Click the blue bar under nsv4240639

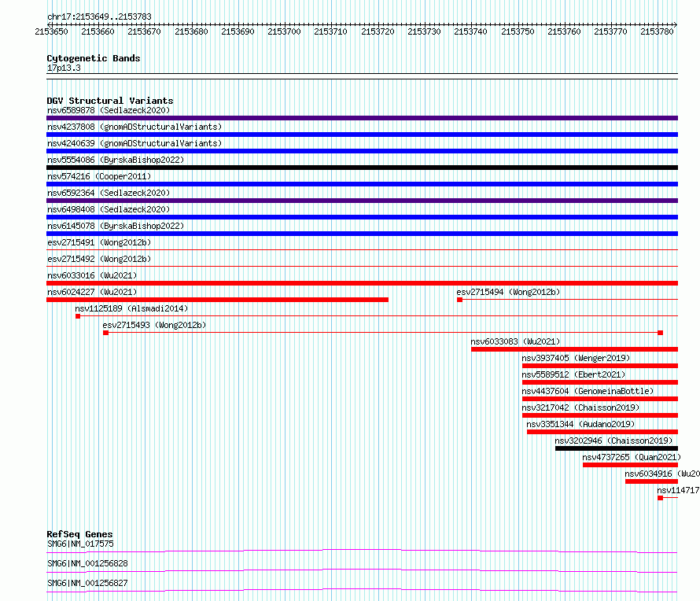[x=362, y=151]
